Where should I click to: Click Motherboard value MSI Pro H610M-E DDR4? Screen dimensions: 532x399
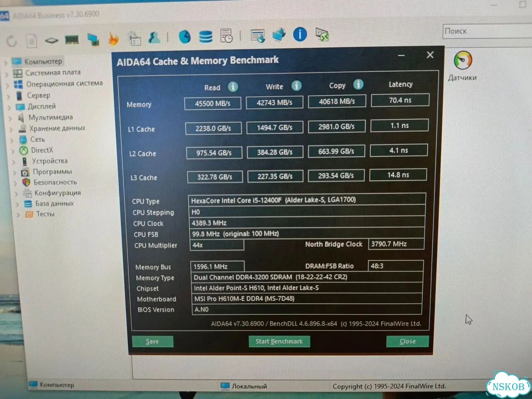[x=307, y=298]
